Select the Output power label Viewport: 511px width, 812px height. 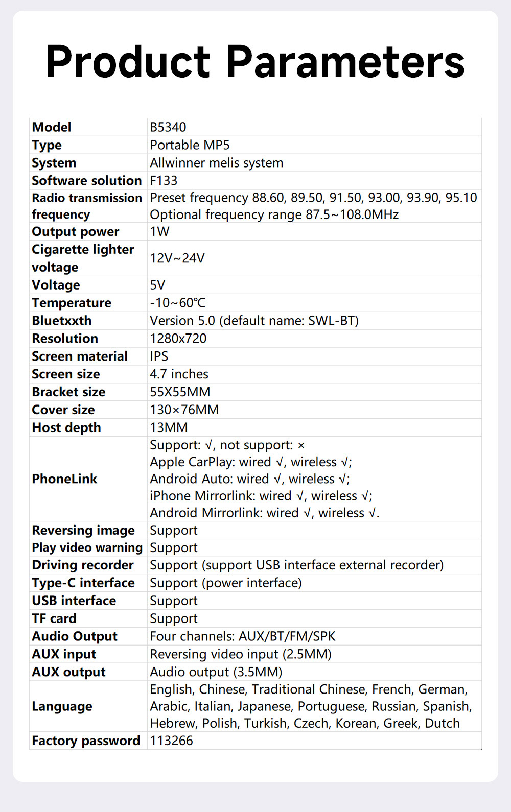coord(75,232)
